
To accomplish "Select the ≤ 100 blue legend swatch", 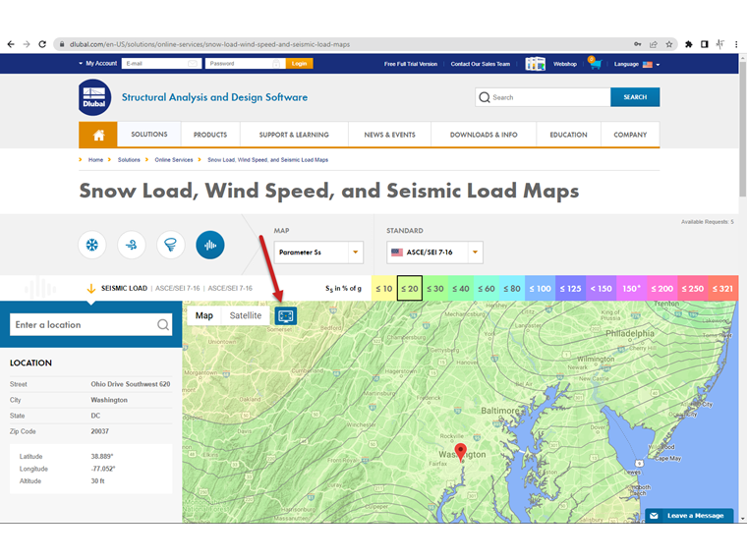I will [x=540, y=288].
